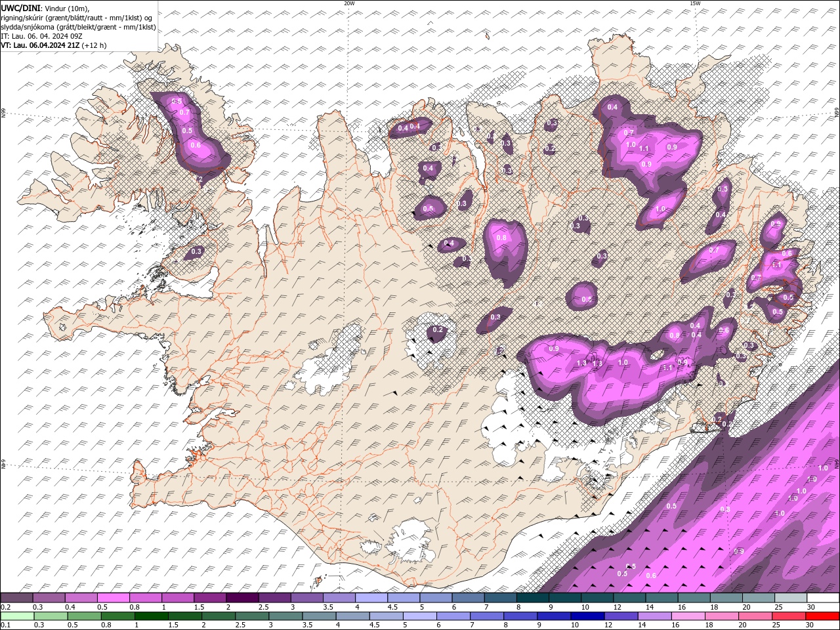Click lower legend swatch between 18 and 20
The height and width of the screenshot is (630, 840).
click(x=721, y=616)
